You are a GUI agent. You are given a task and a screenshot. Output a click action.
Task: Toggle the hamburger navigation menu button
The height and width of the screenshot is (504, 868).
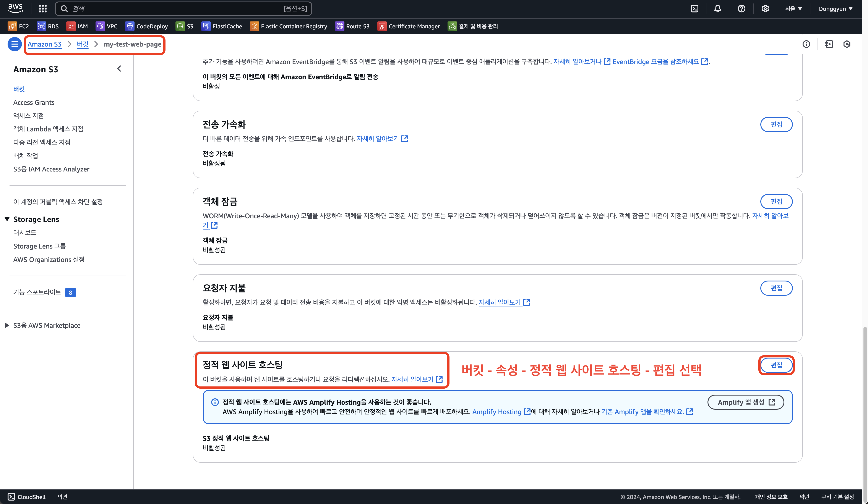15,44
